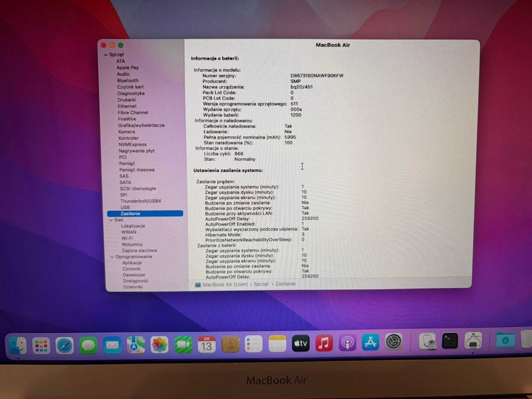Open the Notes app in Dock
The height and width of the screenshot is (399, 532).
pyautogui.click(x=277, y=344)
